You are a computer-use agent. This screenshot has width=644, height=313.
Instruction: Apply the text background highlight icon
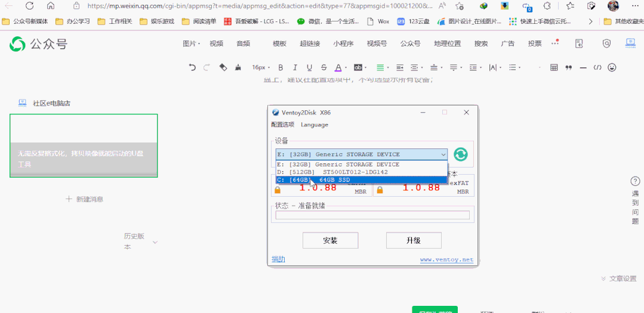click(x=358, y=68)
